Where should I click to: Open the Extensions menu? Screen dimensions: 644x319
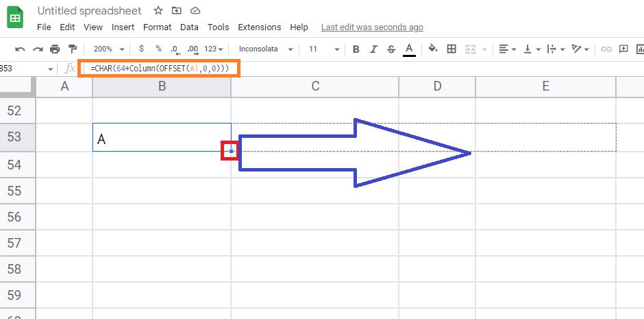pos(260,27)
